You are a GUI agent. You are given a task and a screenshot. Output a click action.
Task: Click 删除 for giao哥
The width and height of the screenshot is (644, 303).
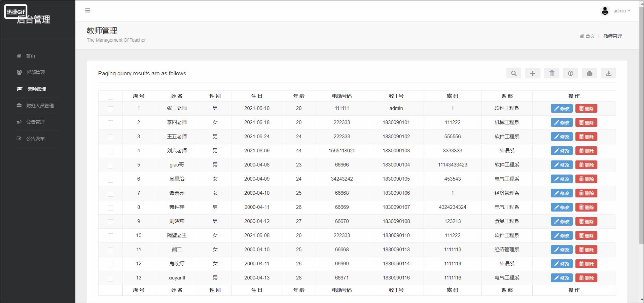click(x=586, y=165)
